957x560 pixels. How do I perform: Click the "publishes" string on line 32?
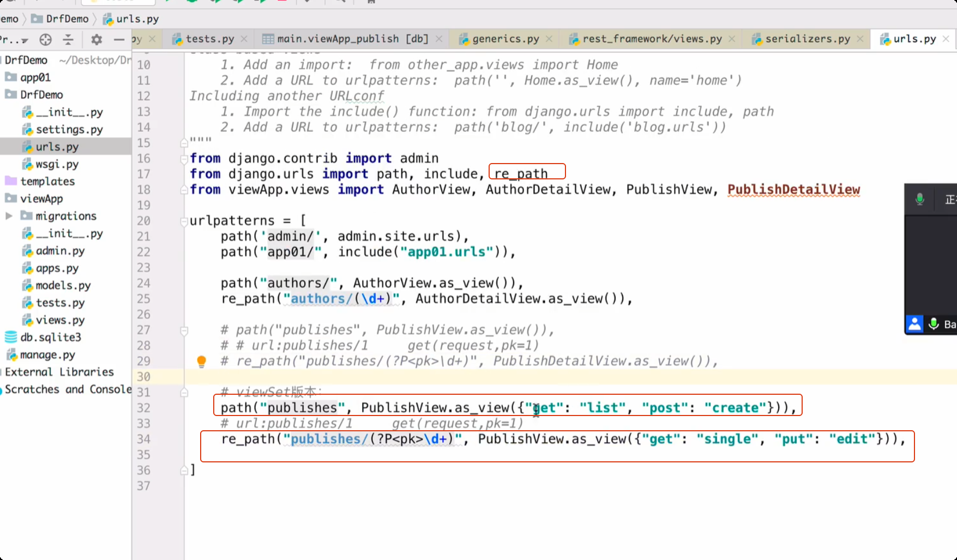coord(302,408)
